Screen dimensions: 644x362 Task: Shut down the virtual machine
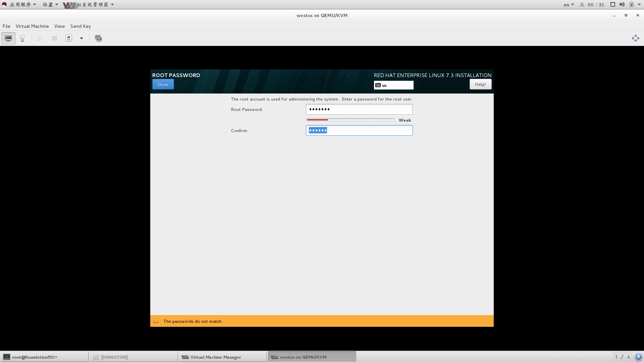[69, 38]
